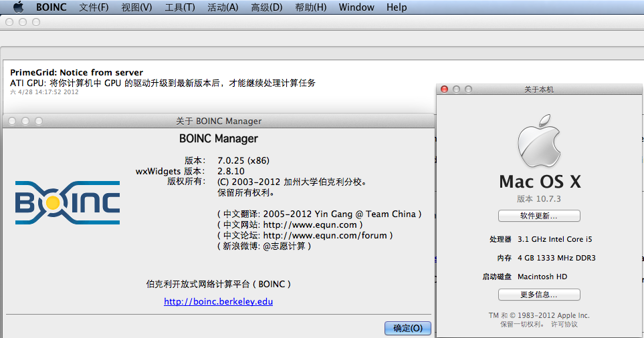Open the Apple menu

coord(19,7)
